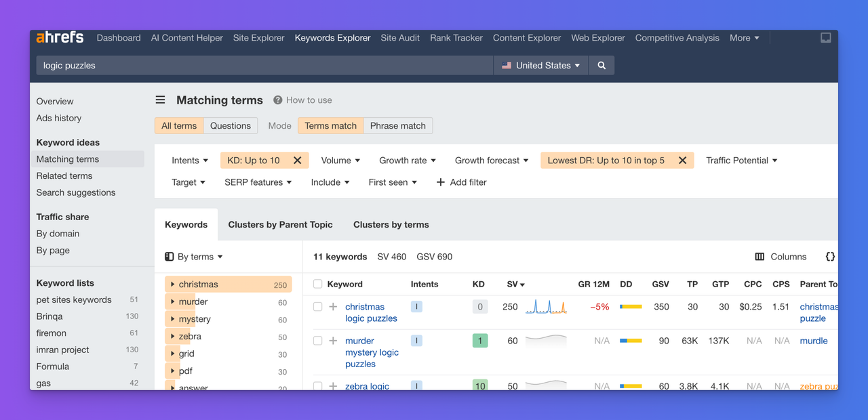Open Competitive Analysis in navigation
Viewport: 868px width, 420px height.
coord(677,38)
